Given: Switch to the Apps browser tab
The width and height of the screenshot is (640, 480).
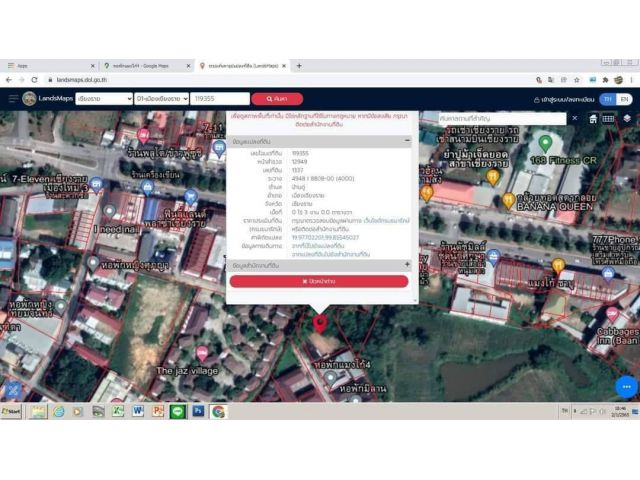Looking at the screenshot, I should tap(48, 66).
